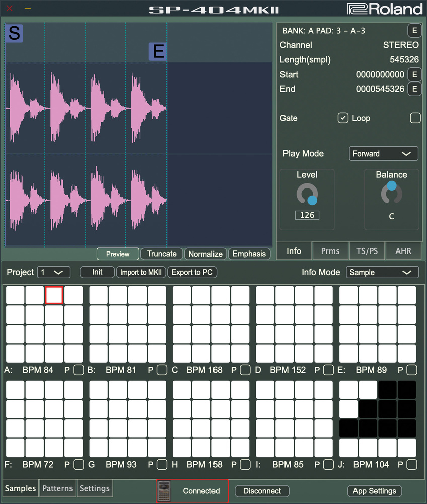Screen dimensions: 427x504
Task: Click the E edit button beside BANK label
Action: click(x=414, y=31)
